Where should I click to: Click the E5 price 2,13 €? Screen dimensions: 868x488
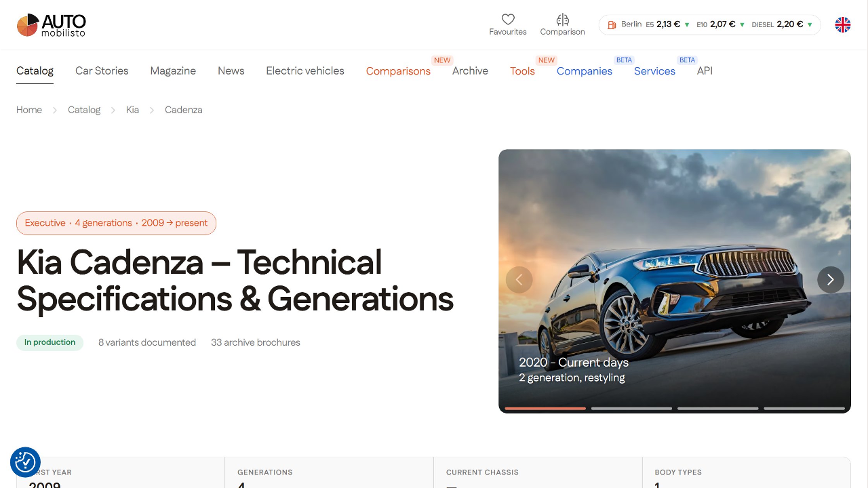point(668,24)
